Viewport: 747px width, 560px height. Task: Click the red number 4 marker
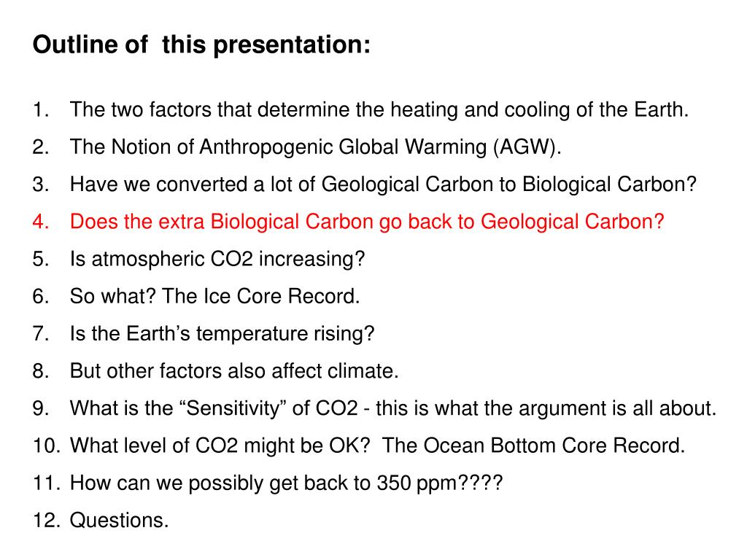[x=41, y=222]
